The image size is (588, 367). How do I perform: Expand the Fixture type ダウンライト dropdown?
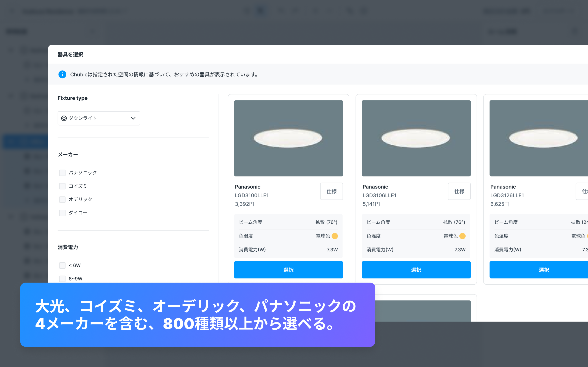pos(98,118)
